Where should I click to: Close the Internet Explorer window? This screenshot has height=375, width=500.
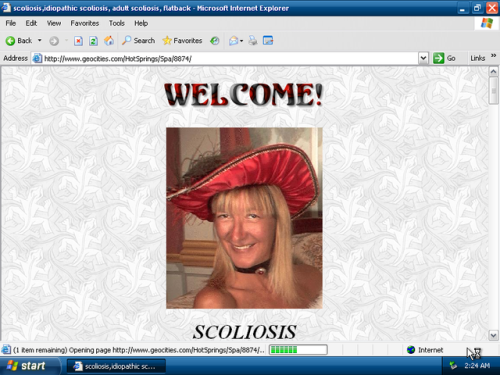coord(492,8)
